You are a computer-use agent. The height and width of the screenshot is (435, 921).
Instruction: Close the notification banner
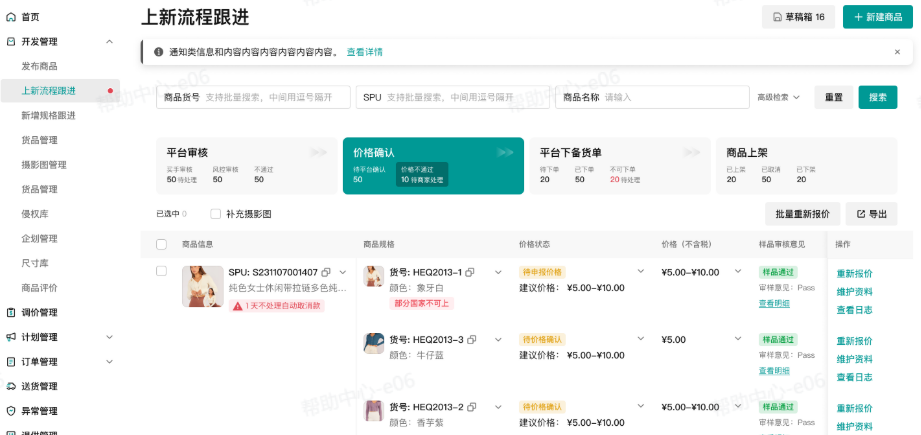pos(897,52)
